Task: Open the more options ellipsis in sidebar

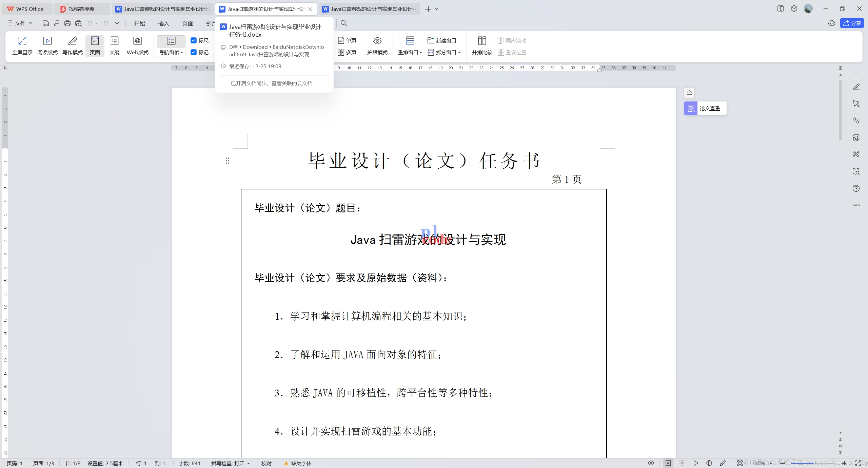Action: pos(856,205)
